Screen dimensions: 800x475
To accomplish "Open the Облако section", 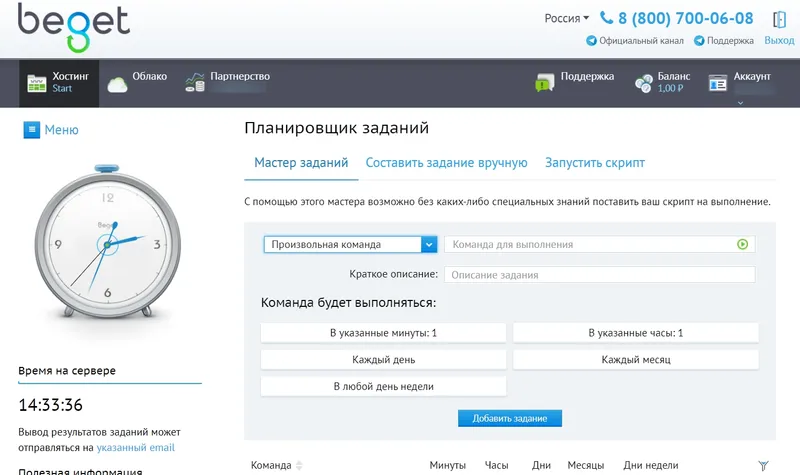I will 137,83.
